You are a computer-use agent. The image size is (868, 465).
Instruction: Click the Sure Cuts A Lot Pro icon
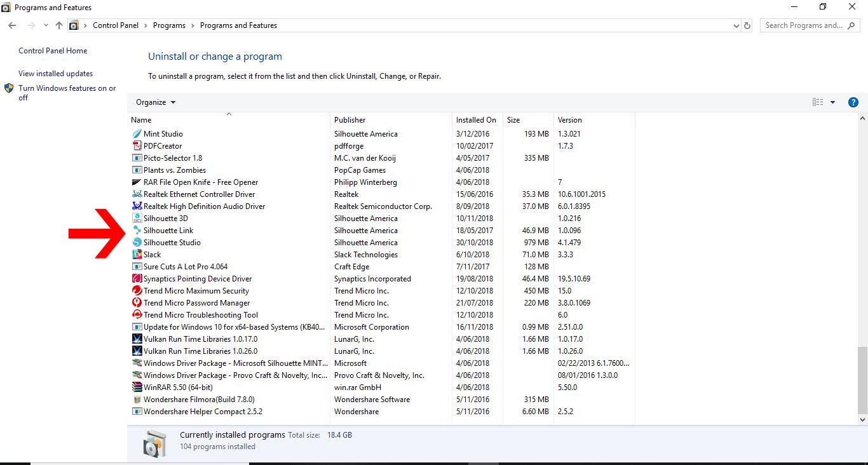point(137,267)
